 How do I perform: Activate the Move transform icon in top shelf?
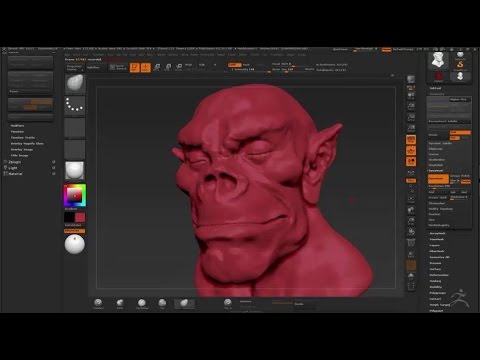157,68
